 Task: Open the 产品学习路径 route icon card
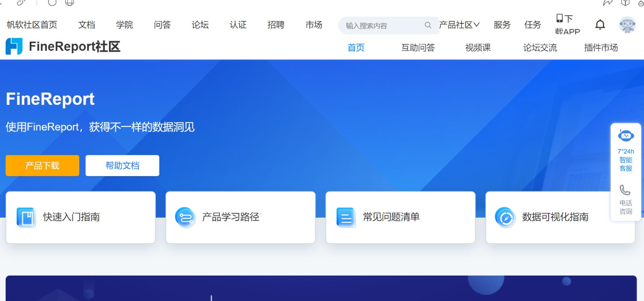(x=240, y=217)
